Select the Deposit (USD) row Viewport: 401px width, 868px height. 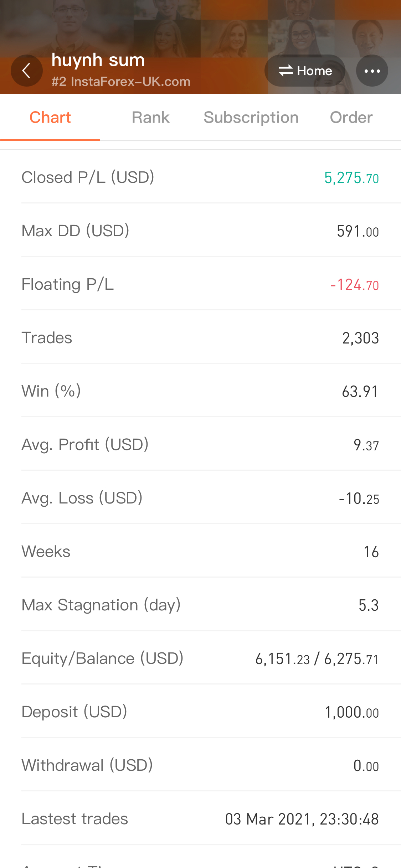point(211,711)
